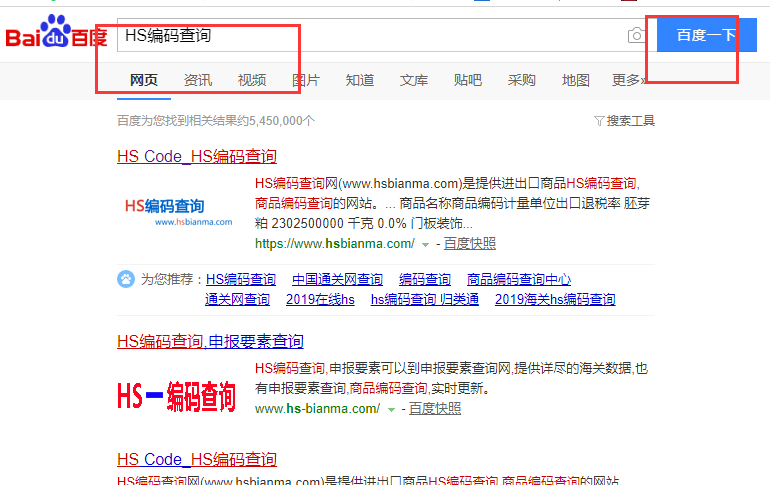This screenshot has height=485, width=770.
Task: Open recommended link 编码查询
Action: point(425,279)
